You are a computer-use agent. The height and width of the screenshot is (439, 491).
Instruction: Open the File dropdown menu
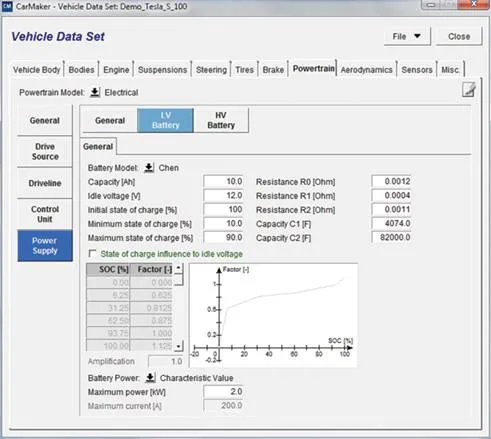click(407, 36)
